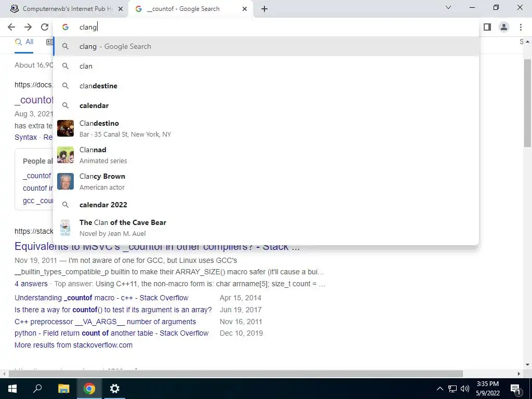Viewport: 532px width, 399px height.
Task: Reload the current page
Action: pyautogui.click(x=45, y=27)
